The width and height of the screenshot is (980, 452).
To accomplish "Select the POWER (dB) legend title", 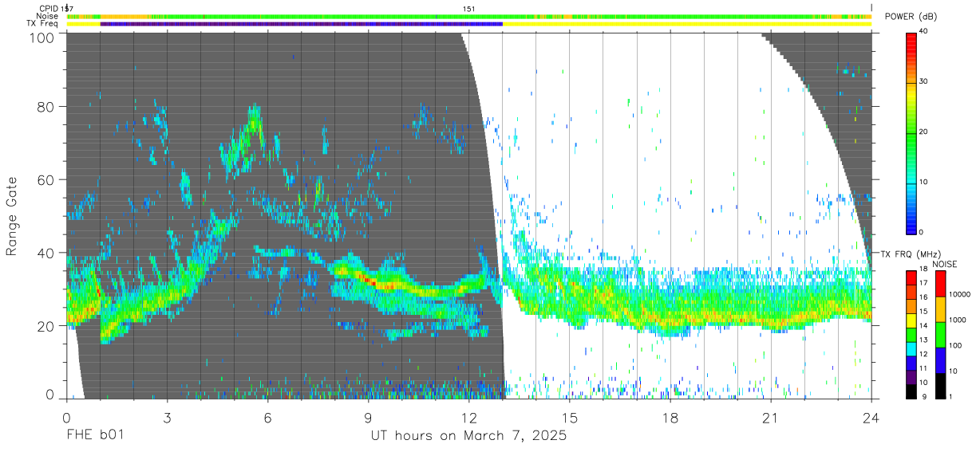I will (911, 17).
